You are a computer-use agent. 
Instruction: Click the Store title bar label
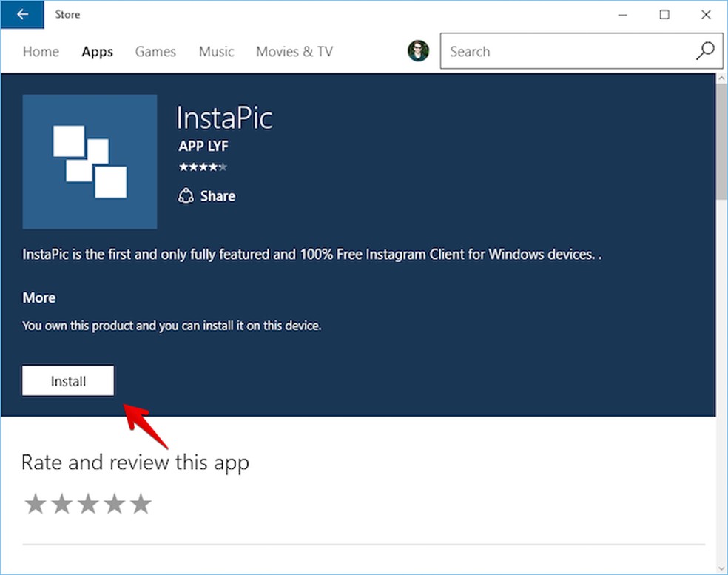[67, 14]
